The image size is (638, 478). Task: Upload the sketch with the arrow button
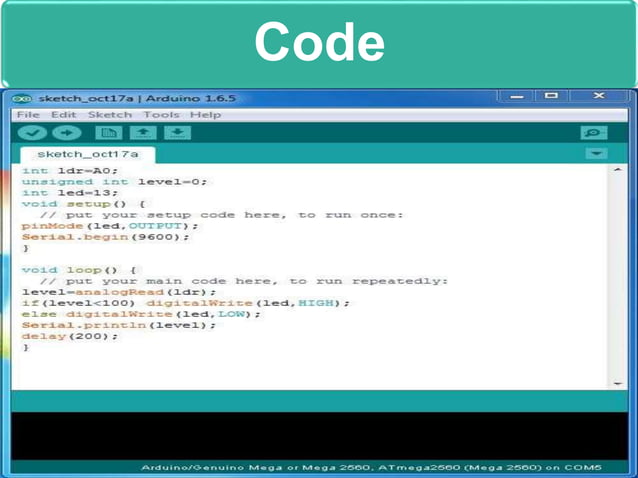pos(65,133)
